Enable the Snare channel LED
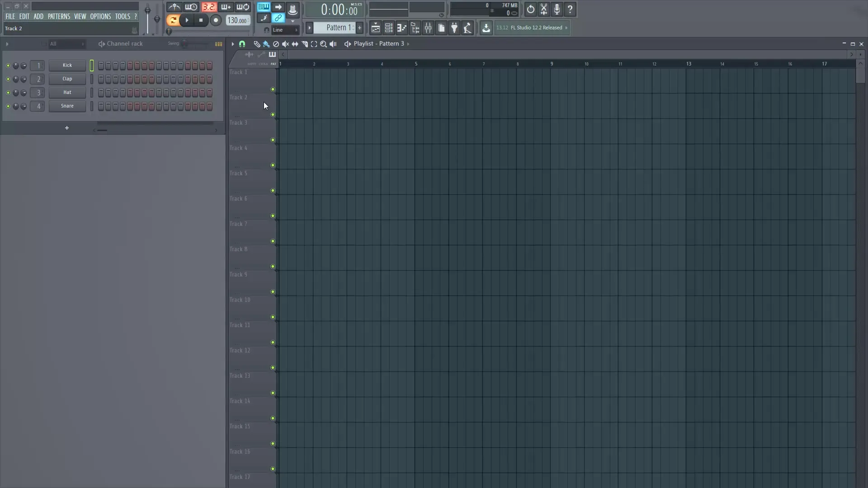 [x=8, y=106]
